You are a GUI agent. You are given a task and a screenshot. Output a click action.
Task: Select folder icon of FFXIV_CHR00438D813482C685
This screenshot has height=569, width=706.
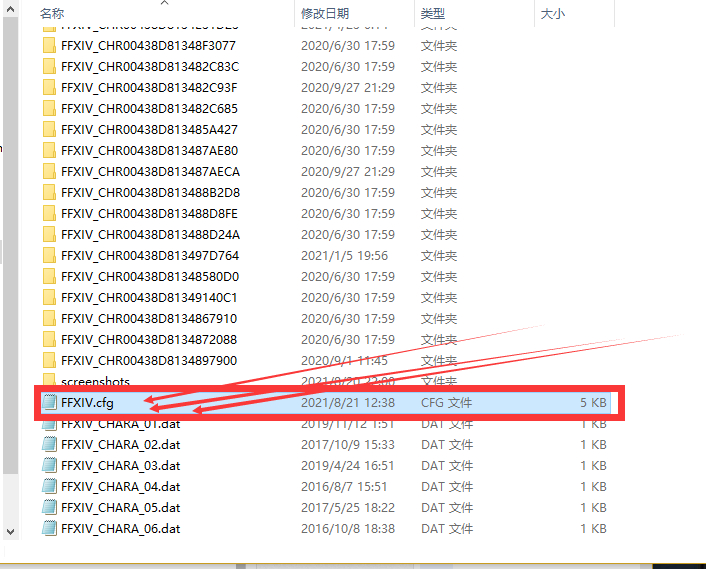pyautogui.click(x=49, y=108)
